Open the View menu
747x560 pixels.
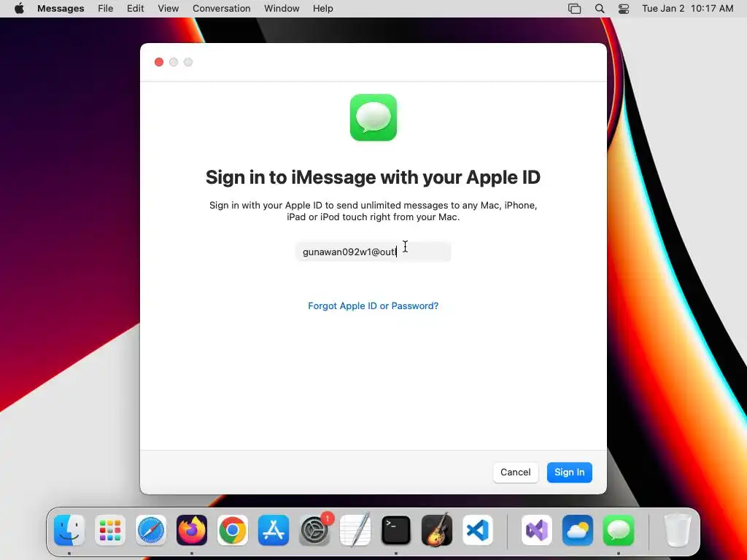point(169,9)
